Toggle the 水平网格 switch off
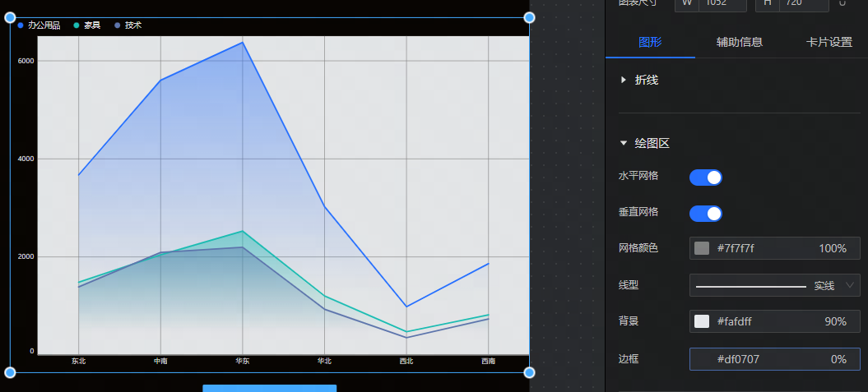The height and width of the screenshot is (392, 868). 705,177
